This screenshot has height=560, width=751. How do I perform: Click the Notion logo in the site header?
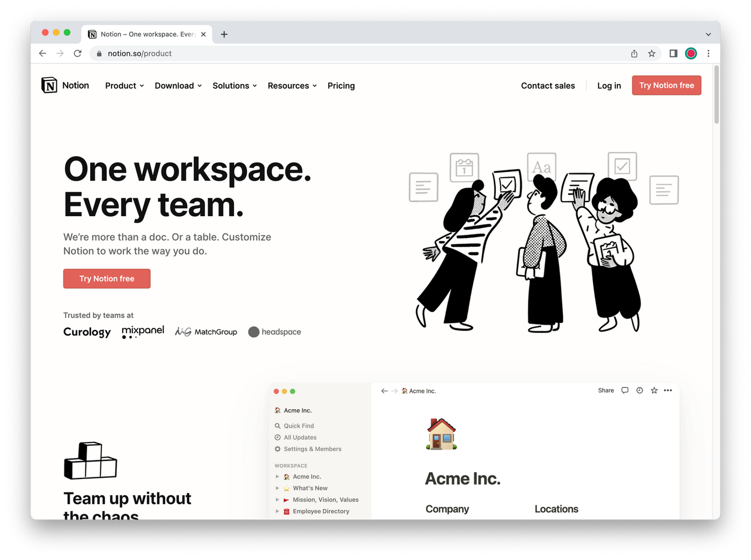[65, 85]
